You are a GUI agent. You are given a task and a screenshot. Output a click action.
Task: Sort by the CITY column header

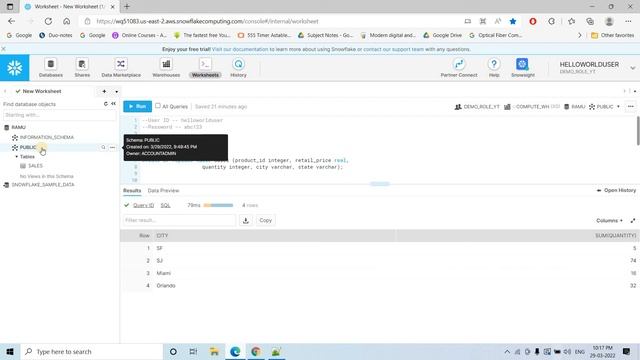click(x=162, y=236)
